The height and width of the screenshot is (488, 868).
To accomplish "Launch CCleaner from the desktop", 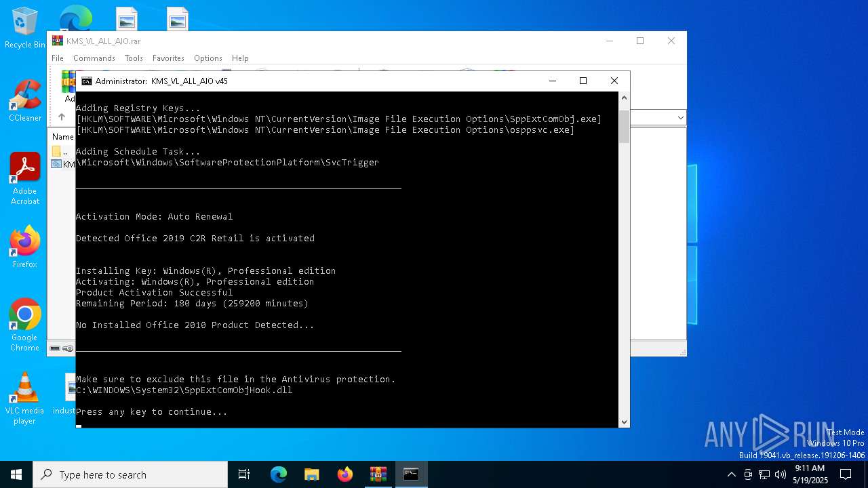I will click(x=24, y=102).
